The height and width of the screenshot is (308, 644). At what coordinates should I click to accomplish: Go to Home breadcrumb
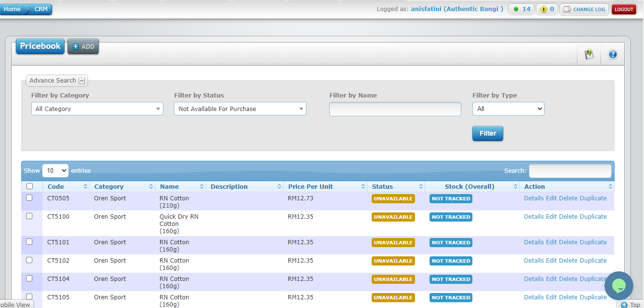pos(13,9)
